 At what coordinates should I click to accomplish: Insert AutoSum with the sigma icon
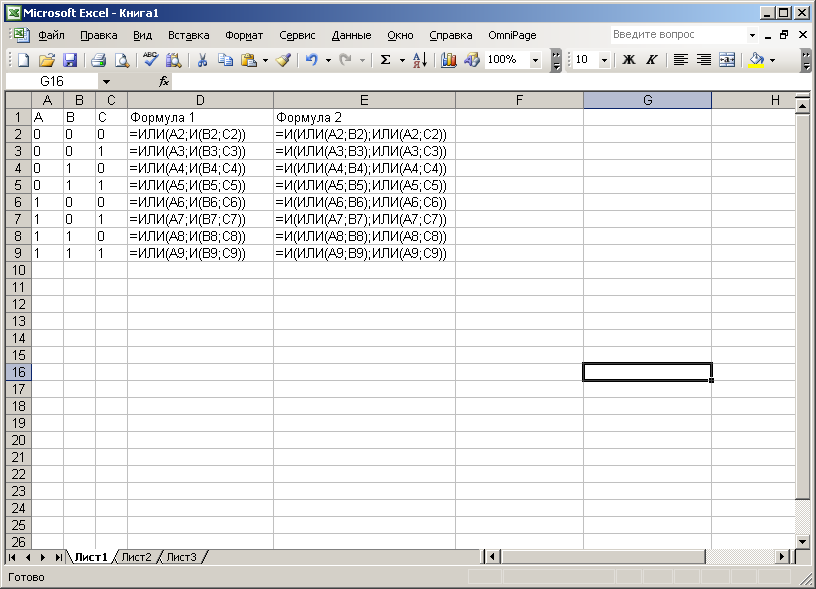click(x=385, y=60)
